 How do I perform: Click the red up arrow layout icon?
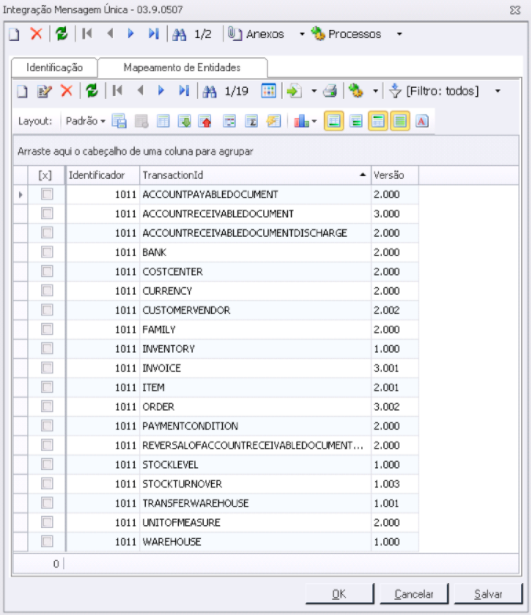click(x=206, y=121)
